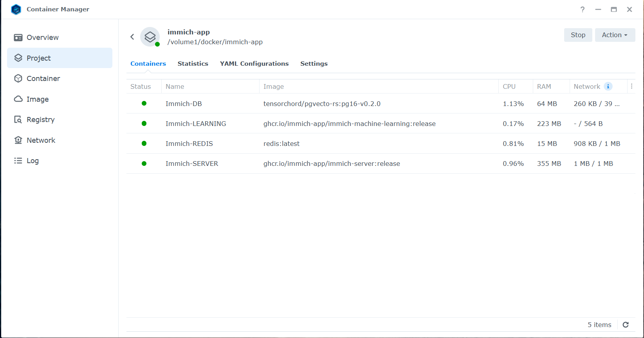Click the 5 items count label
The height and width of the screenshot is (338, 644).
click(599, 325)
